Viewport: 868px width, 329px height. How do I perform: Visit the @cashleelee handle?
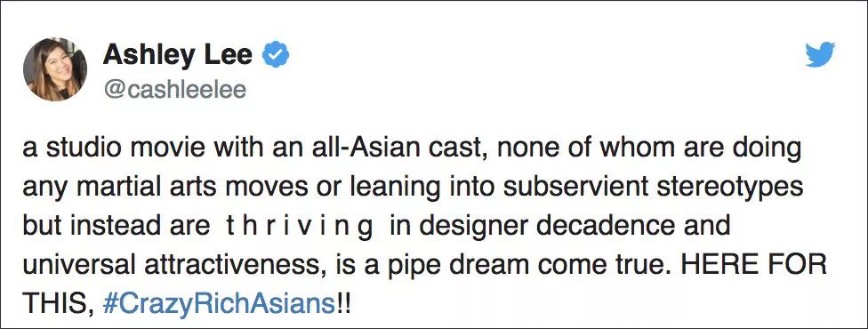[173, 90]
